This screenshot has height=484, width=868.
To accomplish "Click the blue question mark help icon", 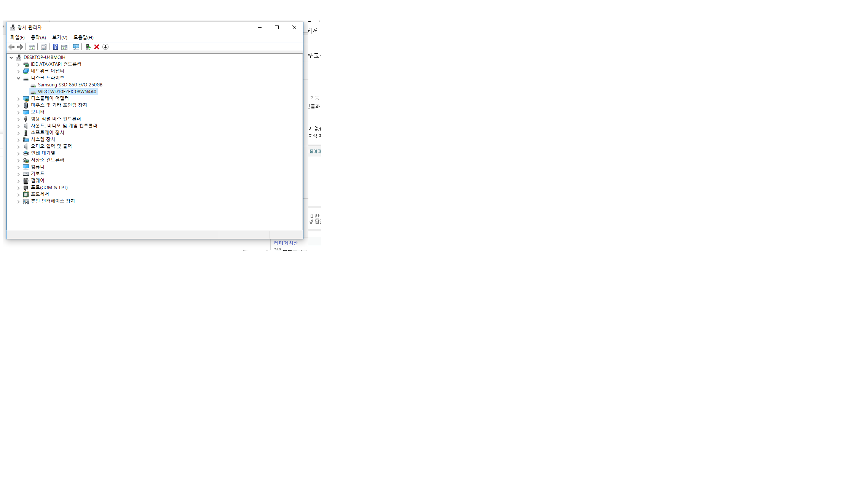I will (x=55, y=47).
